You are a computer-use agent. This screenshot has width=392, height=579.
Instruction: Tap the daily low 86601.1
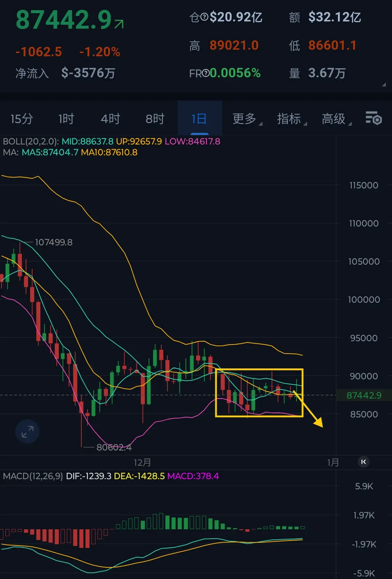(332, 45)
